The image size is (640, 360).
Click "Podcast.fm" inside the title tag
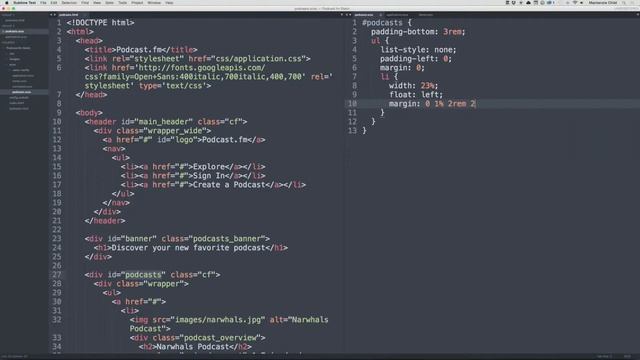[x=139, y=50]
